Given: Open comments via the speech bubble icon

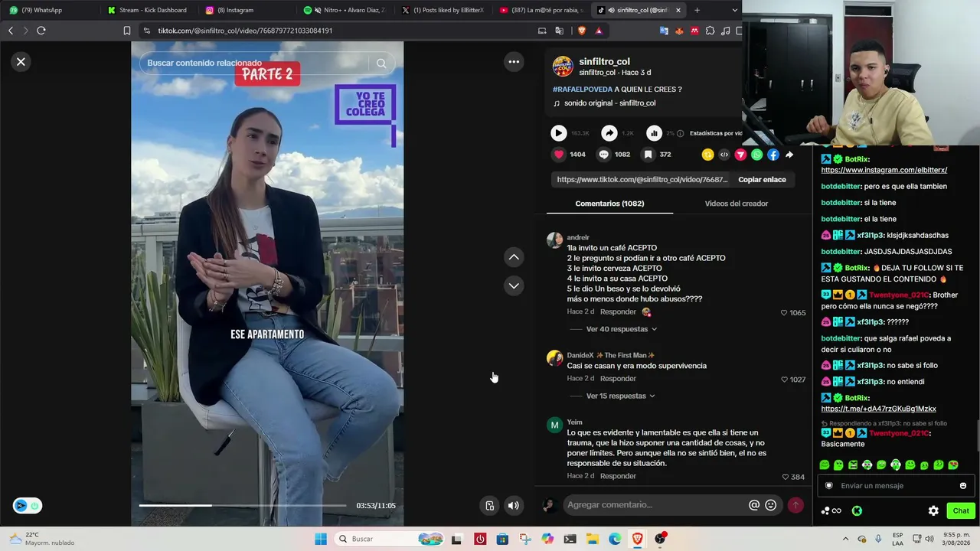Looking at the screenshot, I should pos(603,155).
